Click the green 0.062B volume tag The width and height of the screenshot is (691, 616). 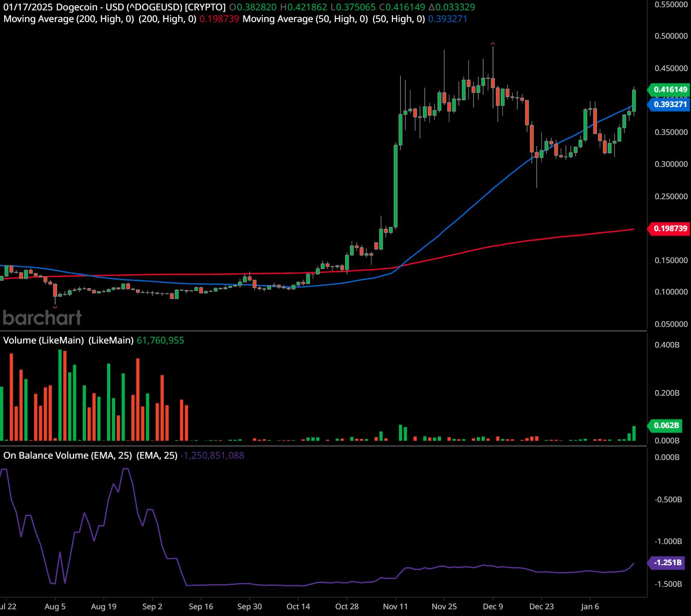(666, 425)
